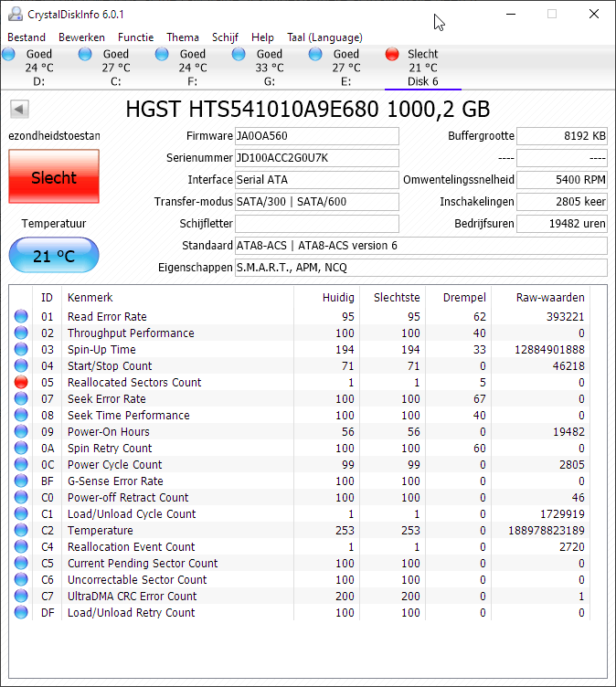
Task: Click the status icon for Spin-Up Time
Action: (21, 349)
